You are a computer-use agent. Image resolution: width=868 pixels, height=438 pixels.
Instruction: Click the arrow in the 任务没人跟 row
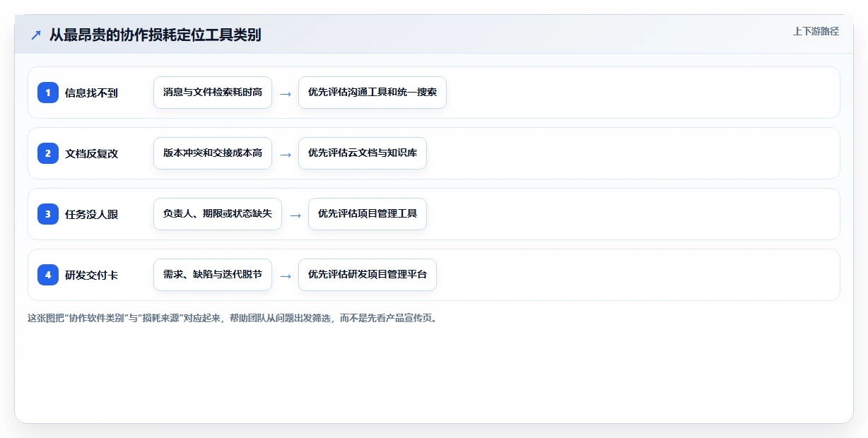[x=295, y=215]
